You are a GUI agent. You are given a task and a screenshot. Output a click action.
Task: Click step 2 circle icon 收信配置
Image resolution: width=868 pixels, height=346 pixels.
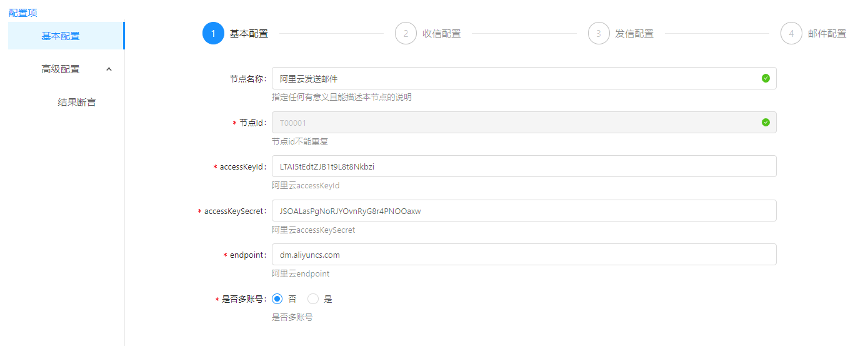pyautogui.click(x=406, y=34)
